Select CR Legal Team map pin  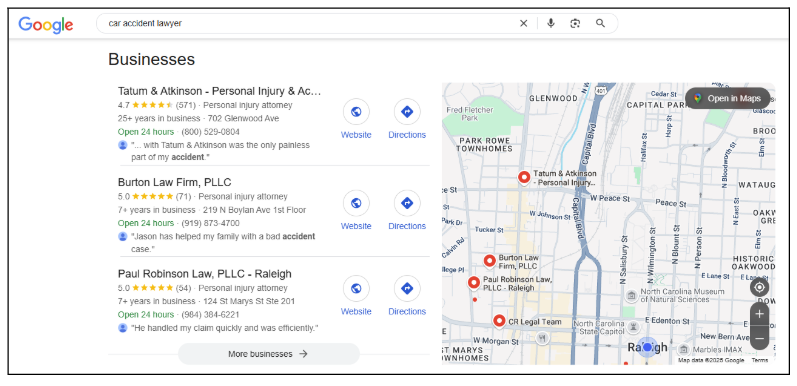click(499, 321)
